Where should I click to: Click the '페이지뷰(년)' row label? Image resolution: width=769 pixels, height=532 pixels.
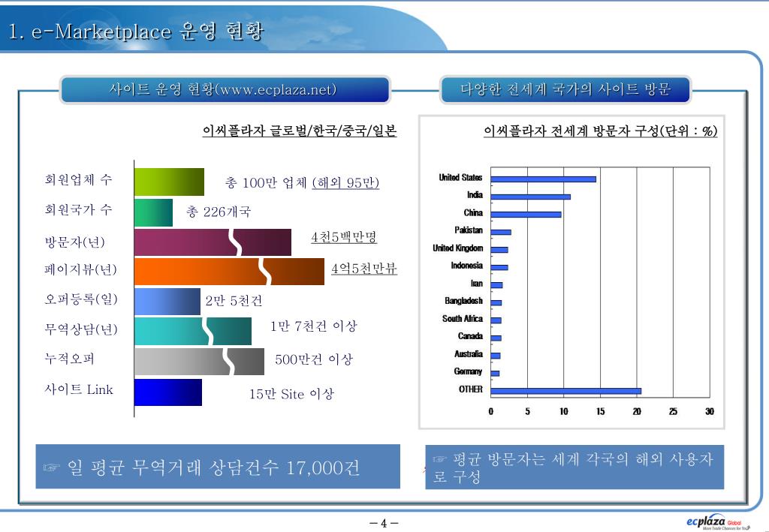coord(80,269)
